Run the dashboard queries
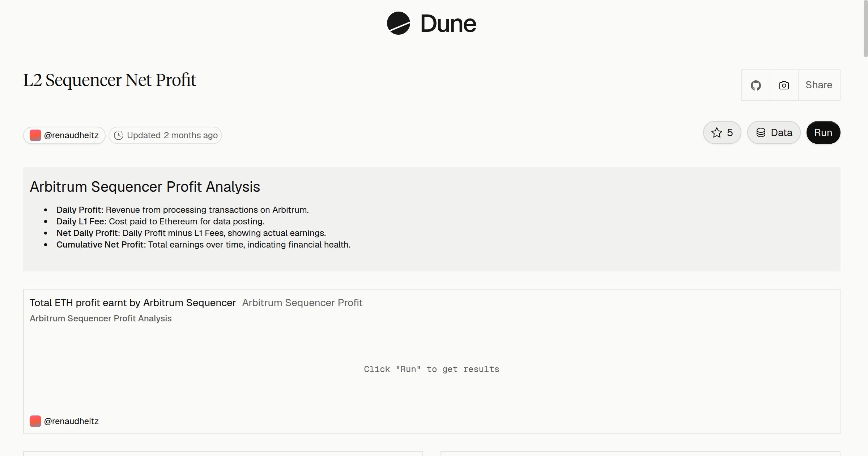The image size is (868, 456). click(823, 132)
